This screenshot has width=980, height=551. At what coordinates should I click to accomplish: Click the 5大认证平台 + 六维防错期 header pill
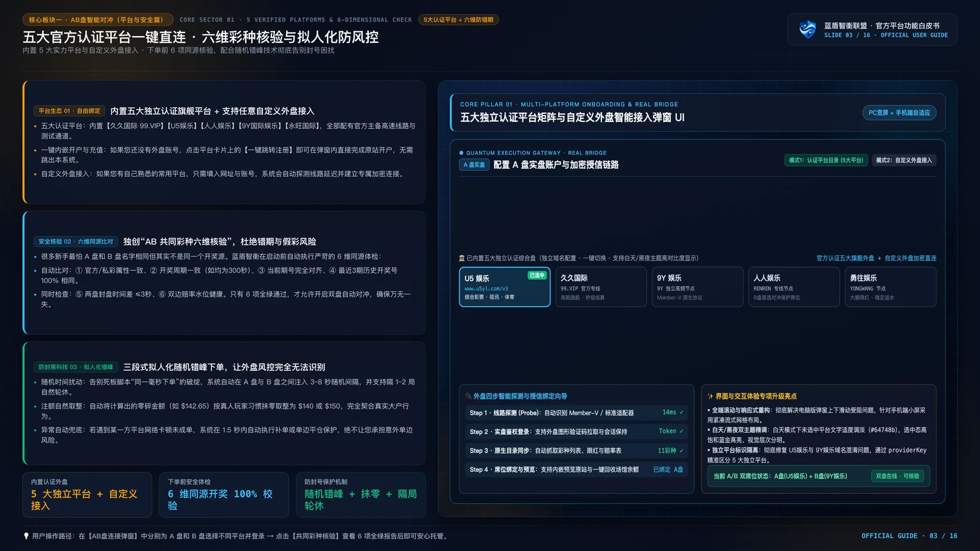coord(458,20)
